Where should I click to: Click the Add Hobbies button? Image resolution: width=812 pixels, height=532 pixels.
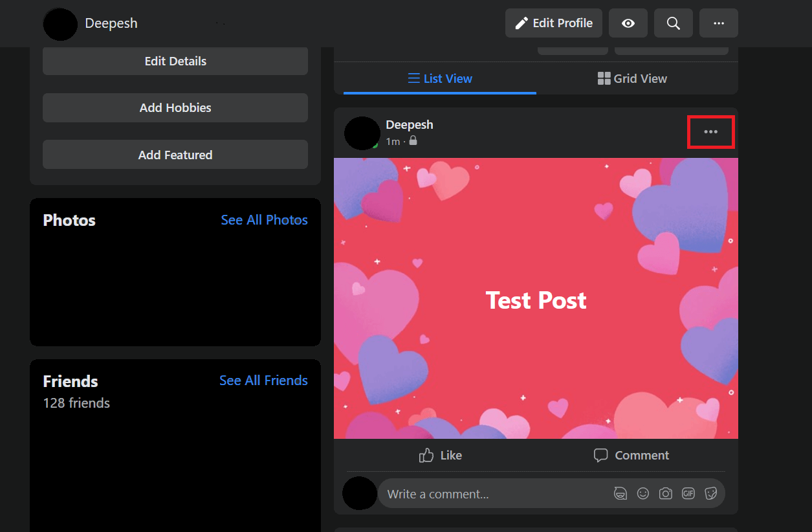coord(175,108)
